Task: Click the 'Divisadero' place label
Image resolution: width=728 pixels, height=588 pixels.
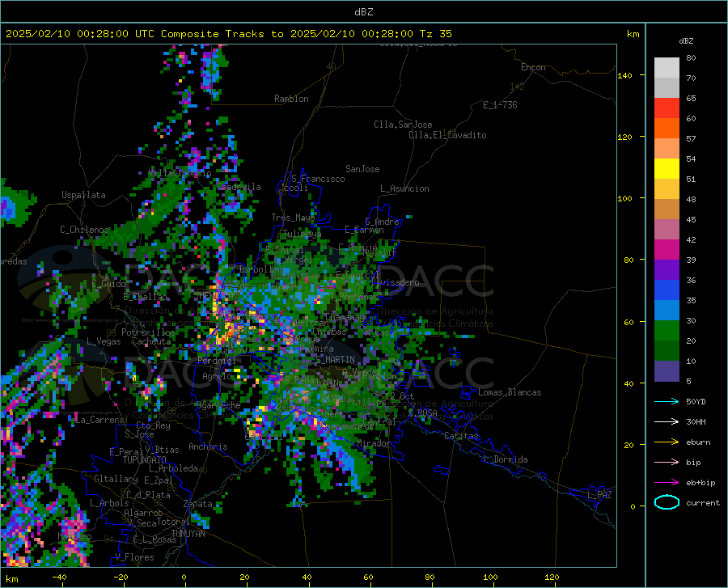Action: [395, 282]
